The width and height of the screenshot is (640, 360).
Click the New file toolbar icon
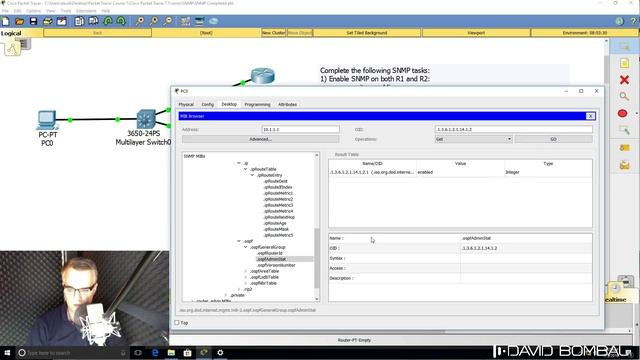point(6,21)
